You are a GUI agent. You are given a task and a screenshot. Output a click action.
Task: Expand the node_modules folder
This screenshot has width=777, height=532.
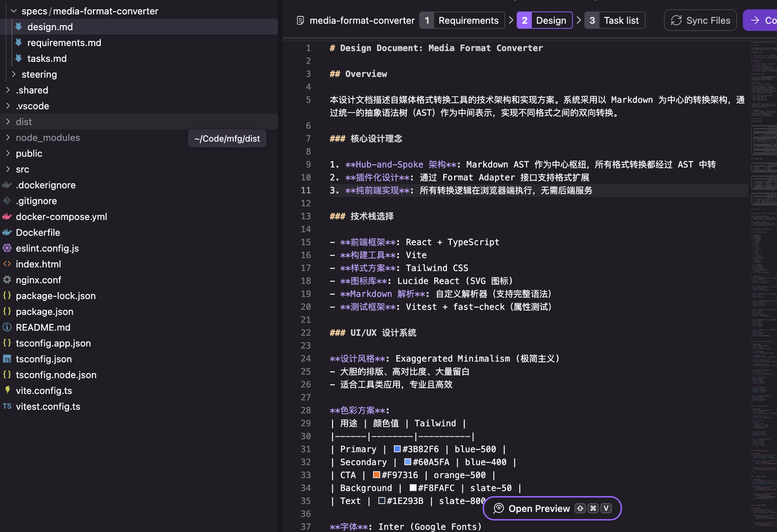pyautogui.click(x=8, y=138)
